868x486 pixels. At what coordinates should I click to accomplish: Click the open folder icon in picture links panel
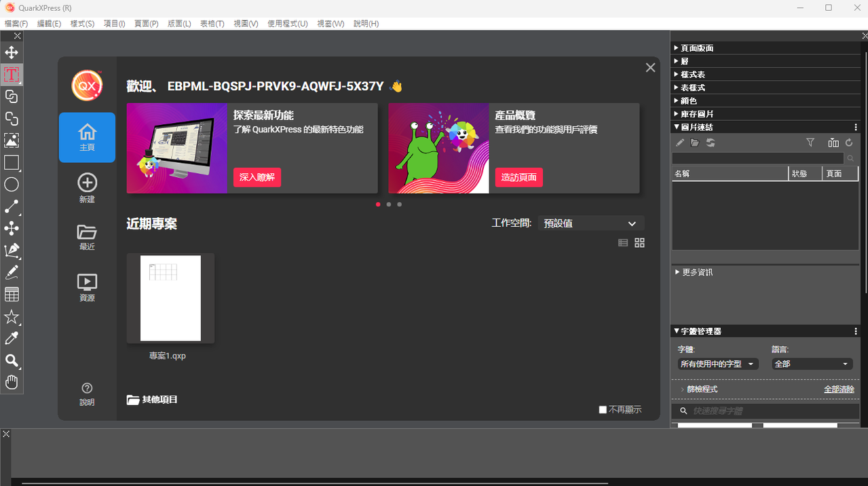pyautogui.click(x=695, y=143)
